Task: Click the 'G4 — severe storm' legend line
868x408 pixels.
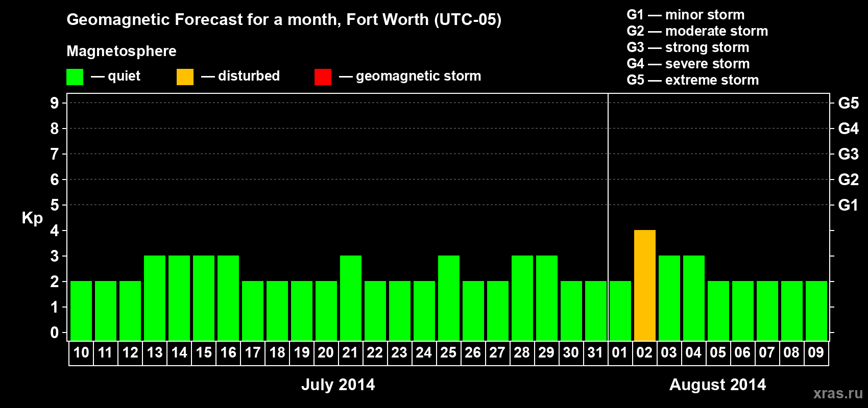Action: coord(688,64)
